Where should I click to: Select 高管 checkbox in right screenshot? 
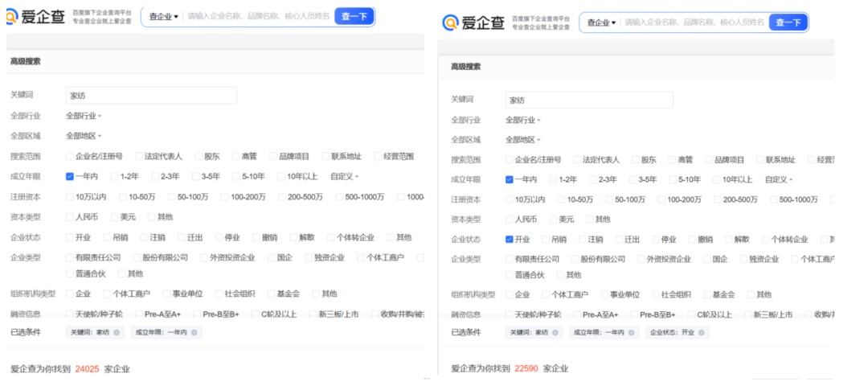tap(671, 159)
